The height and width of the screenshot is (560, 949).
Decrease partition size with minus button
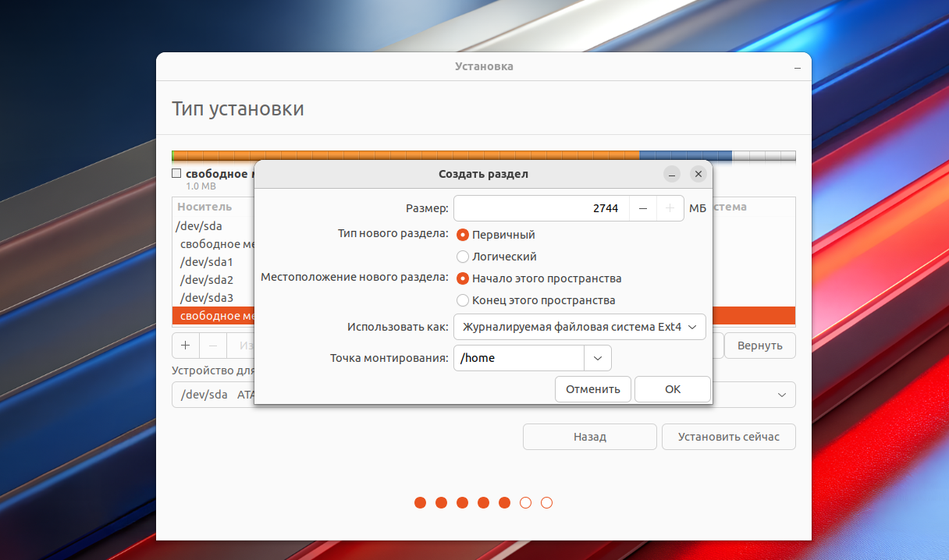[642, 208]
